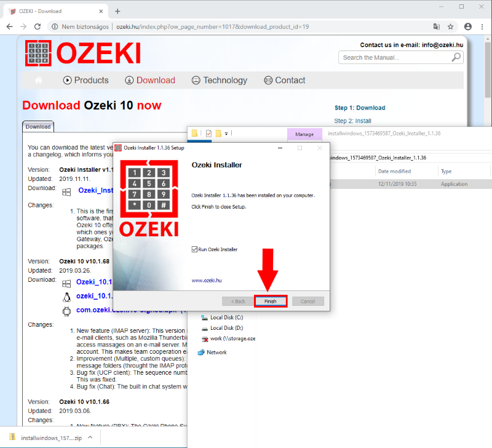492x448 pixels.
Task: Click the Android icon beside com.ozeki link
Action: 66,311
